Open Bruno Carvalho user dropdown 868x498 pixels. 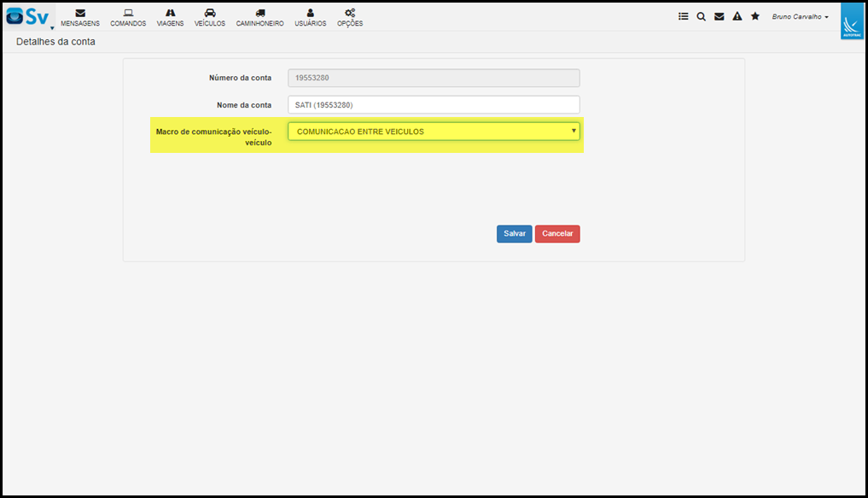(800, 16)
